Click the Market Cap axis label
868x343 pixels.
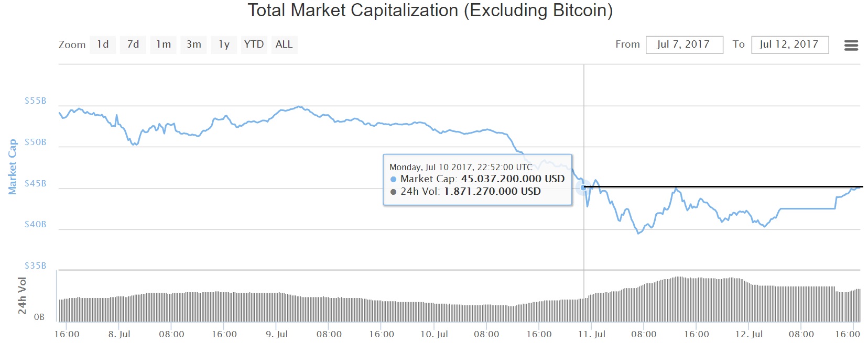pyautogui.click(x=13, y=167)
